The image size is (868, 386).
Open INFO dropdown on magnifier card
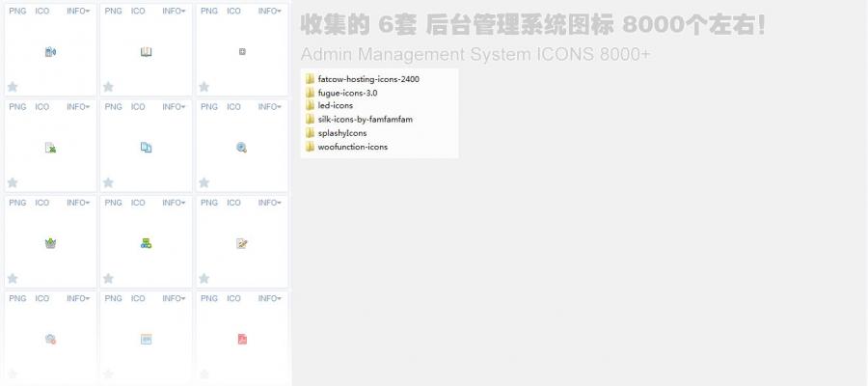coord(270,107)
